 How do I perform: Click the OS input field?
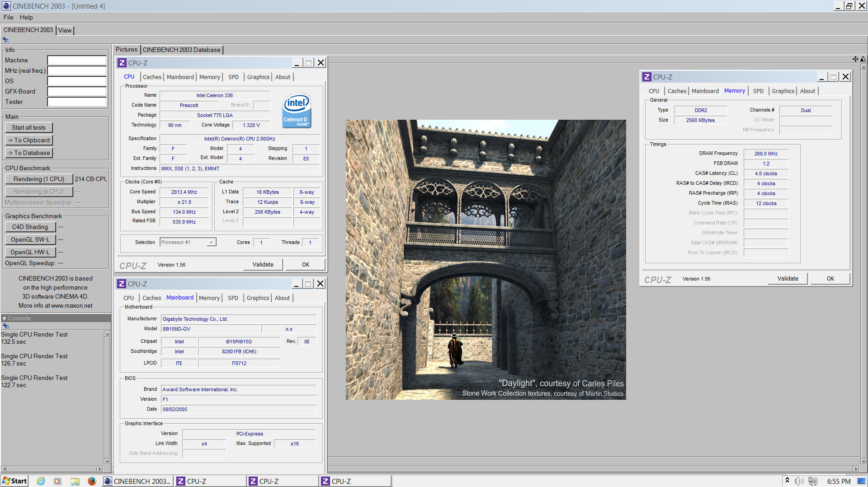[77, 81]
